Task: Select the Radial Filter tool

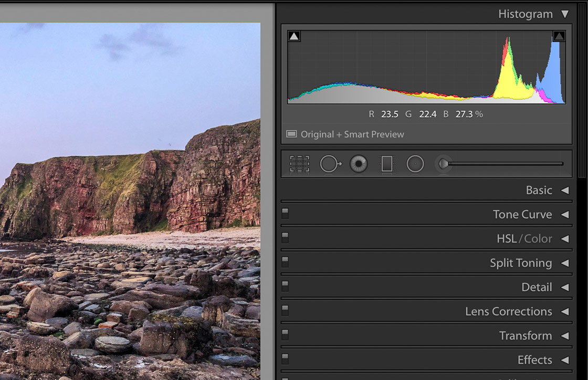Action: pyautogui.click(x=415, y=163)
